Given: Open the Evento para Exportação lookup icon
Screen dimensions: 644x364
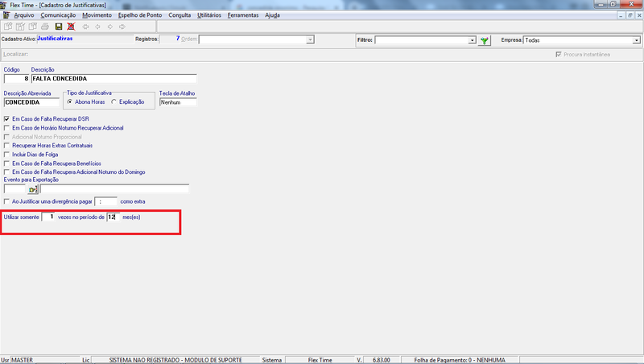Looking at the screenshot, I should (x=33, y=189).
